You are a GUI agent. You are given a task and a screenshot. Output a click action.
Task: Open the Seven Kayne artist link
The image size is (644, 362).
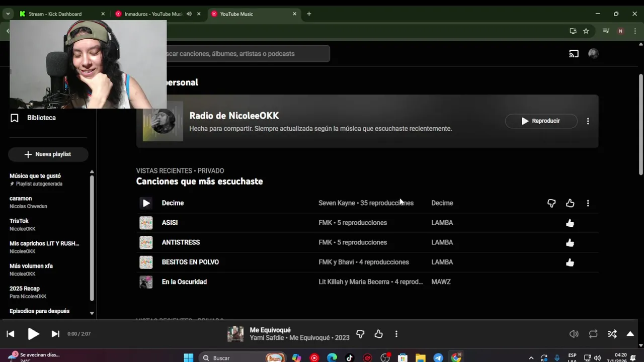point(337,203)
